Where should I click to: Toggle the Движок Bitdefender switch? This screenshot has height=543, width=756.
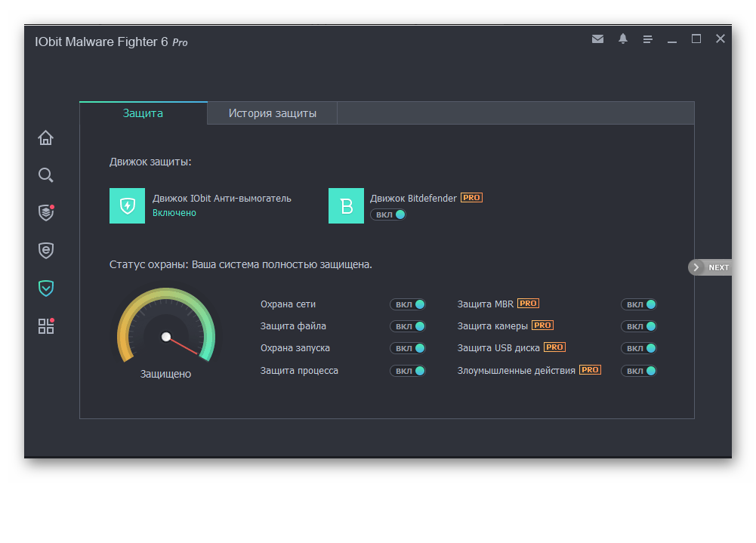(388, 214)
